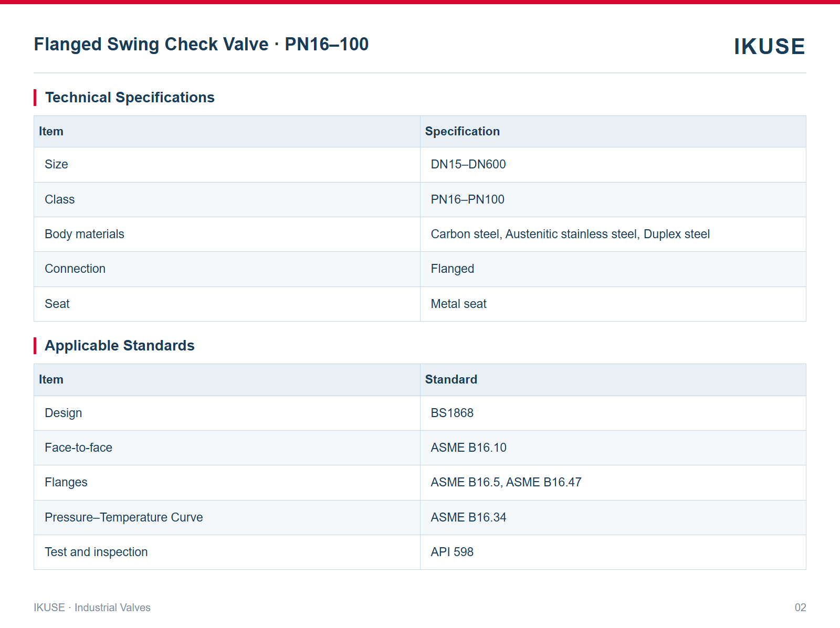Select the 'Flanged' specification value
This screenshot has height=628, width=840.
click(453, 269)
